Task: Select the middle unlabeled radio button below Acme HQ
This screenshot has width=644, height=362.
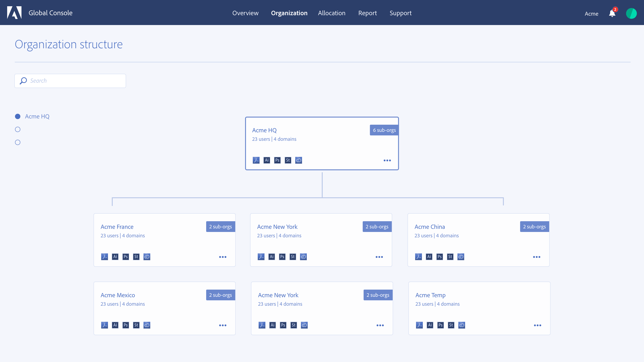Action: tap(17, 129)
